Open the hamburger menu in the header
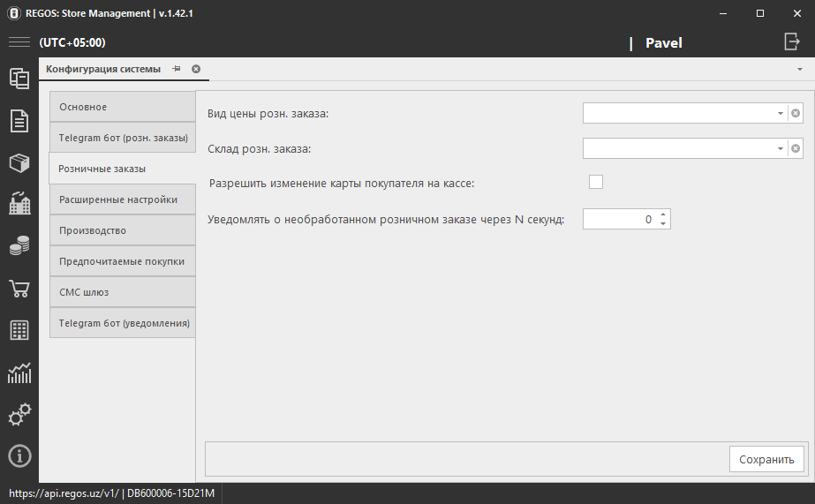 pos(19,42)
